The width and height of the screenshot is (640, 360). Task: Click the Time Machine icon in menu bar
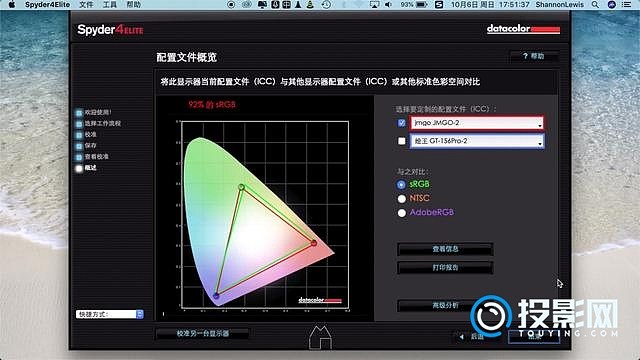tap(326, 5)
